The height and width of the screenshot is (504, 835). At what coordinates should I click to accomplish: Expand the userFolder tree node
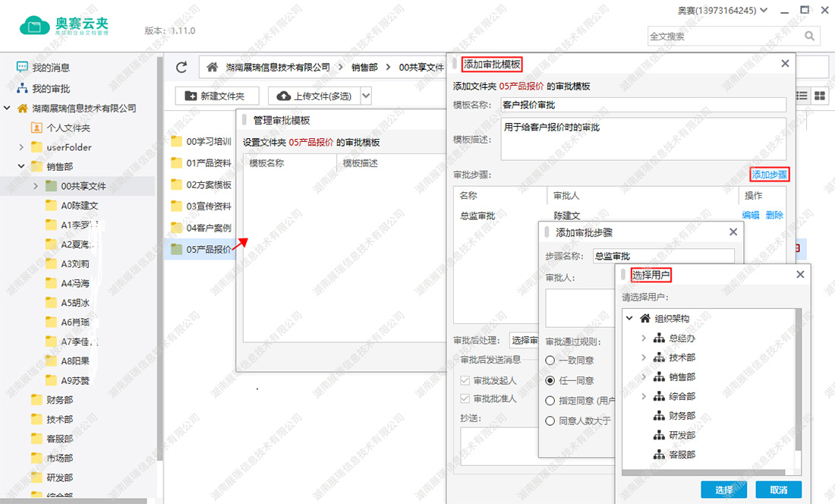coord(22,147)
